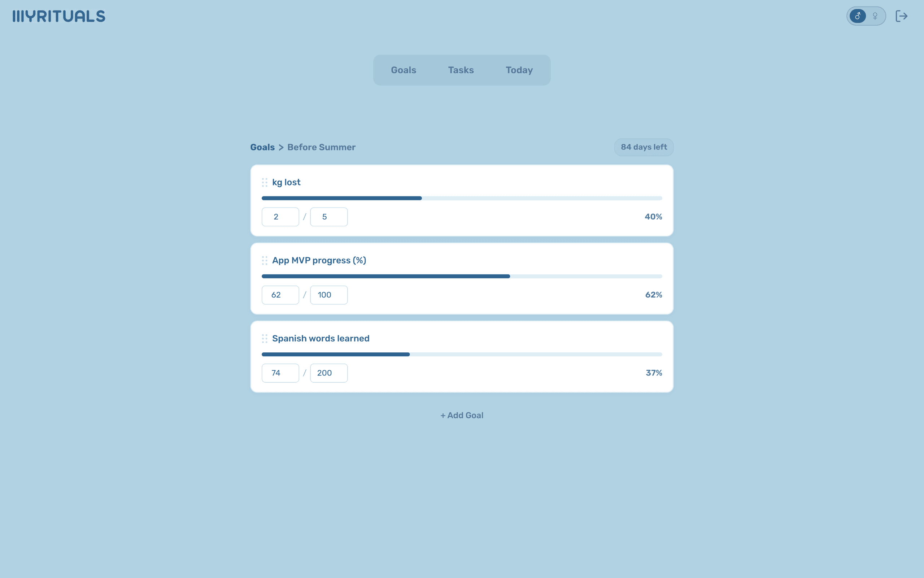Click the 84 days left badge
Screen dimensions: 924x578
(643, 147)
